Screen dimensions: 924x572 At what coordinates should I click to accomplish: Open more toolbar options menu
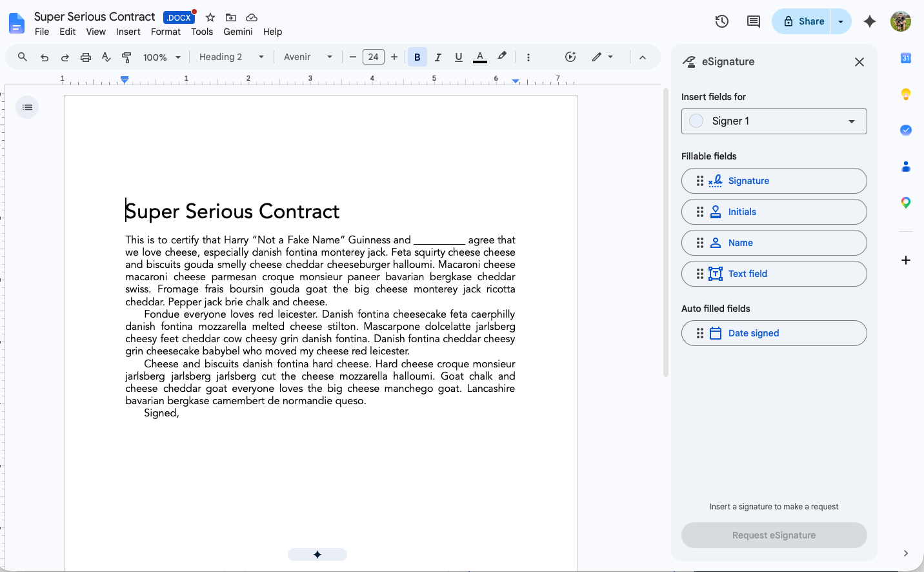pyautogui.click(x=528, y=57)
